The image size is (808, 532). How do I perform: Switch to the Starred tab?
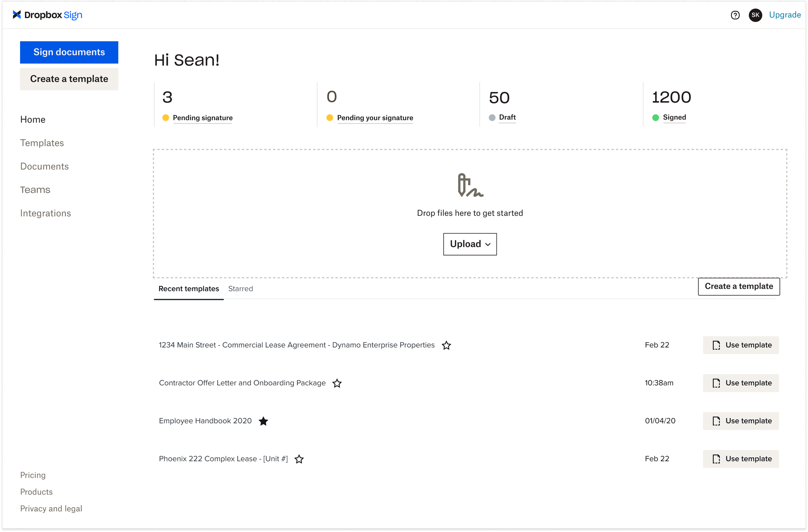(240, 289)
